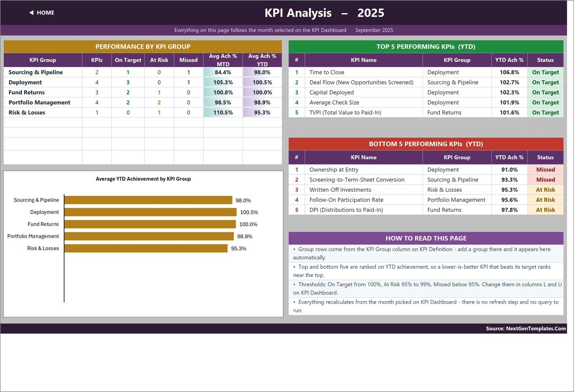This screenshot has width=574, height=392.
Task: Select the 91.0% YTD Ach value
Action: (509, 170)
